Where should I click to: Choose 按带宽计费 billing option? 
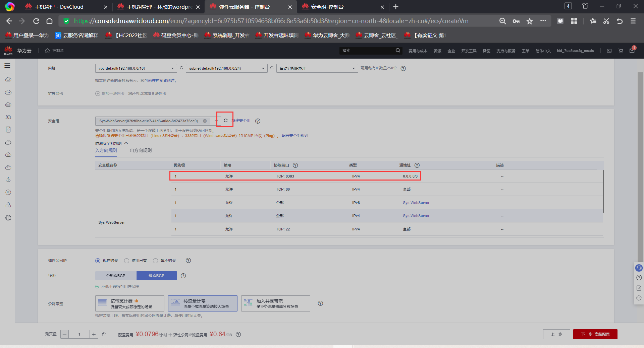pos(130,303)
